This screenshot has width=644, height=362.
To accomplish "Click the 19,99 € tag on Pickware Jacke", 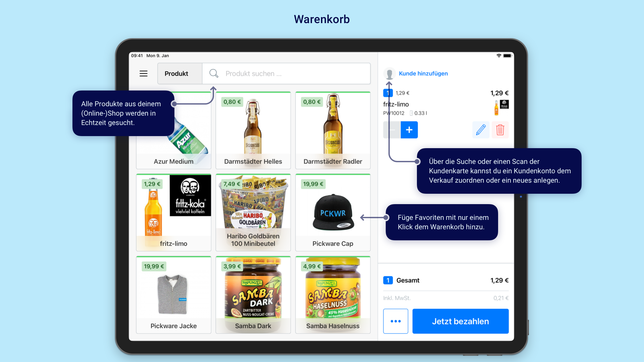I will coord(154,266).
